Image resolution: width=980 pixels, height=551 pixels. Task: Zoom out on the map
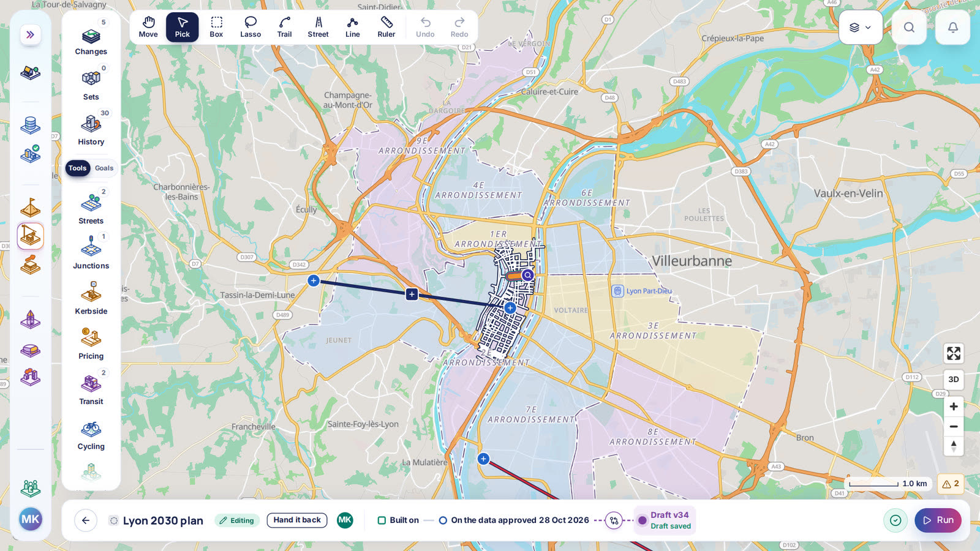tap(954, 427)
